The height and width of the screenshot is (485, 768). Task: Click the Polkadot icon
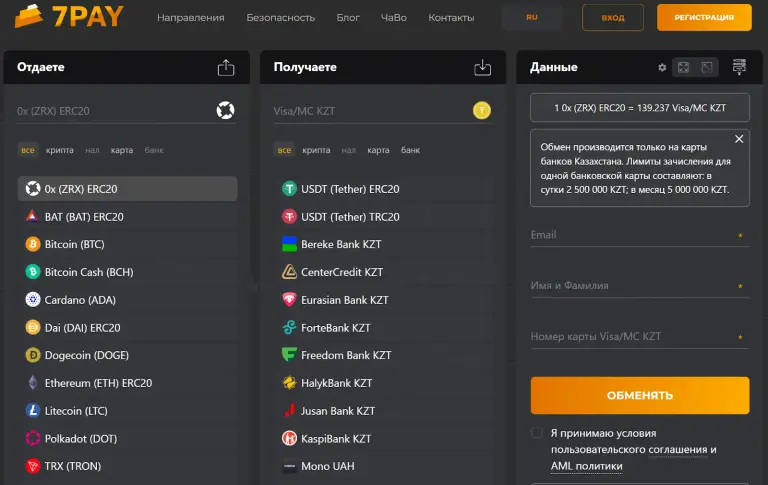click(x=32, y=438)
